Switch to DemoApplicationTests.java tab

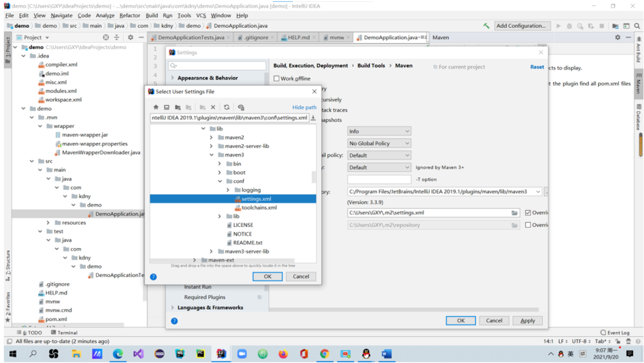tap(191, 38)
